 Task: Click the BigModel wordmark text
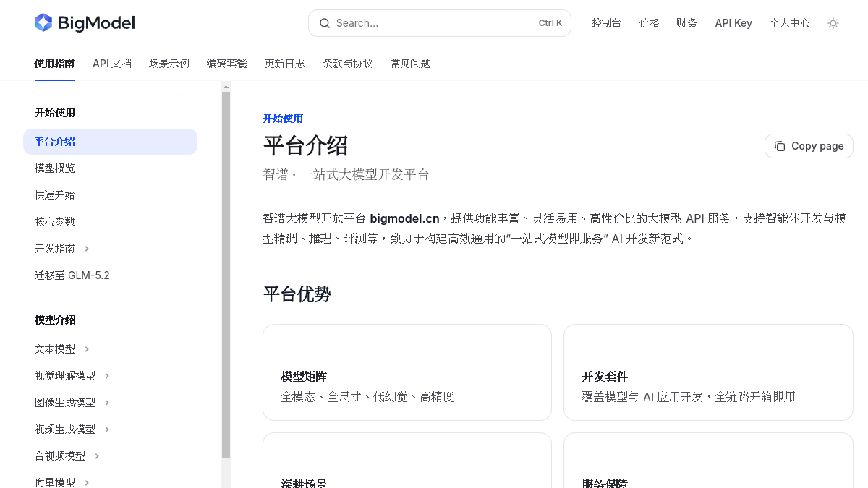click(96, 23)
